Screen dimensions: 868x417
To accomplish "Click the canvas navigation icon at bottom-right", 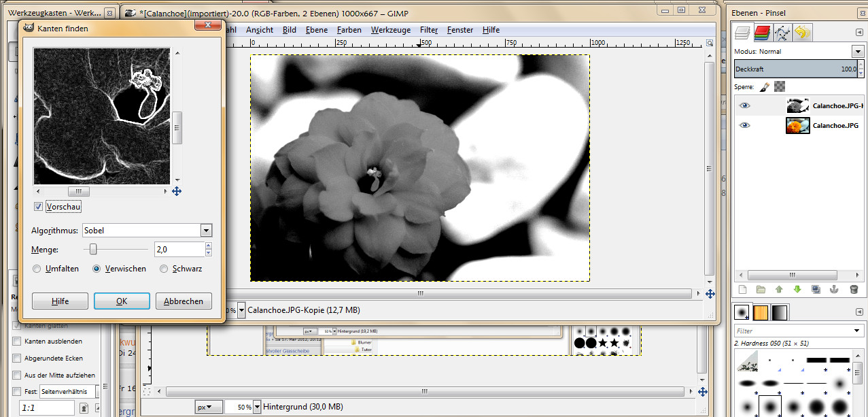I will coord(710,294).
